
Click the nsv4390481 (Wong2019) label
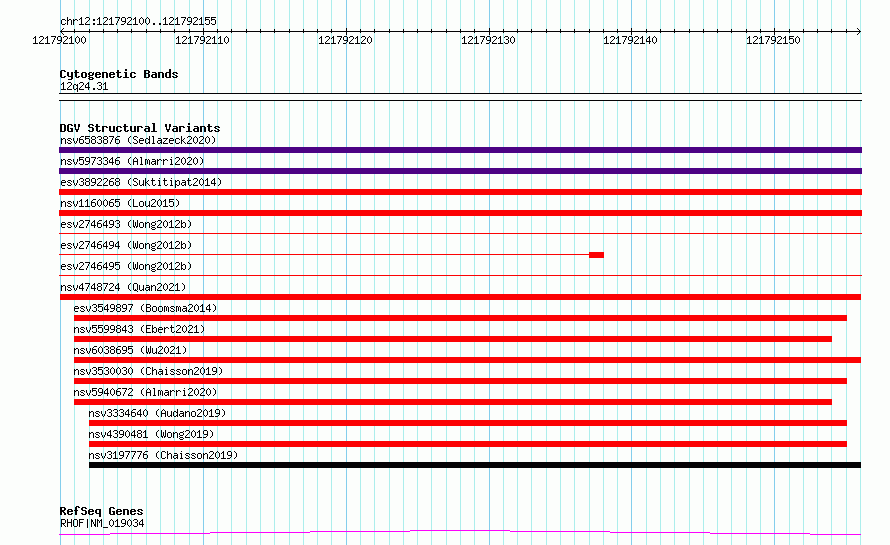pyautogui.click(x=151, y=434)
